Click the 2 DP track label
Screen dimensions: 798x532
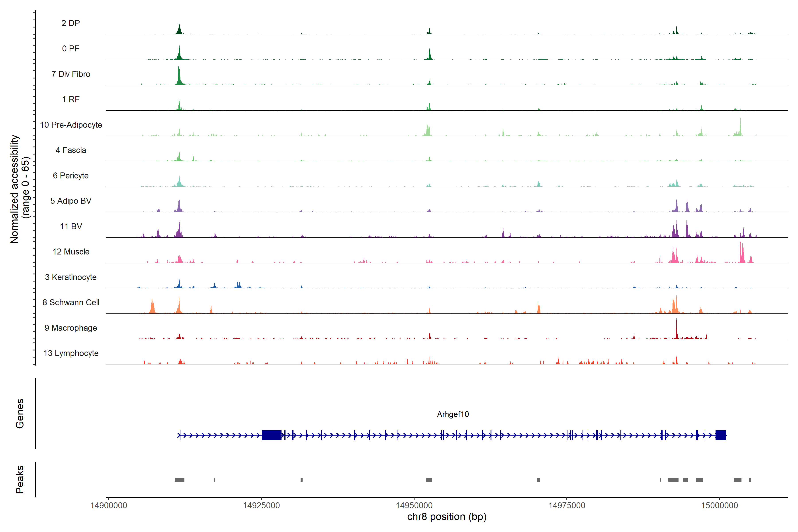click(70, 23)
